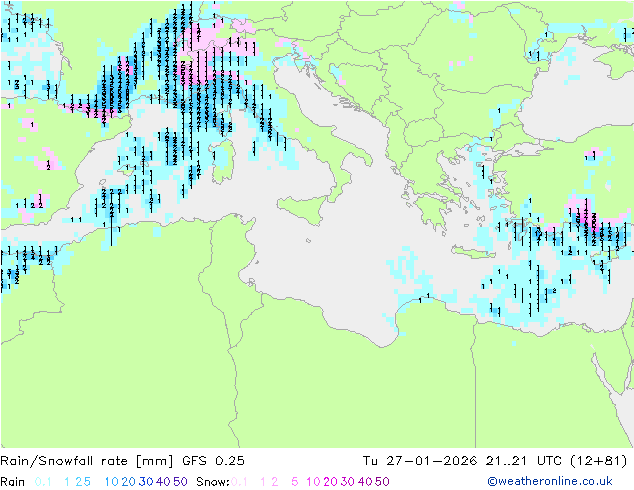The height and width of the screenshot is (490, 634).
Task: Pick the Rain legend value 20
Action: click(129, 482)
